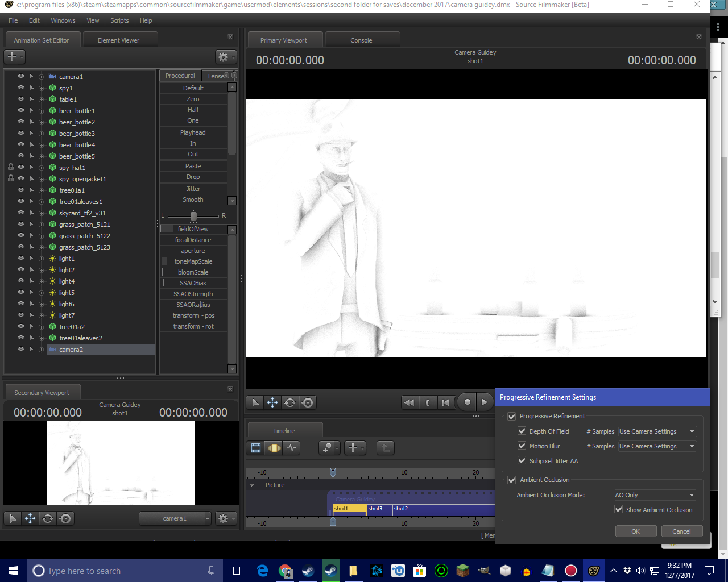The width and height of the screenshot is (728, 582).
Task: Open the Windows menu
Action: pyautogui.click(x=63, y=20)
